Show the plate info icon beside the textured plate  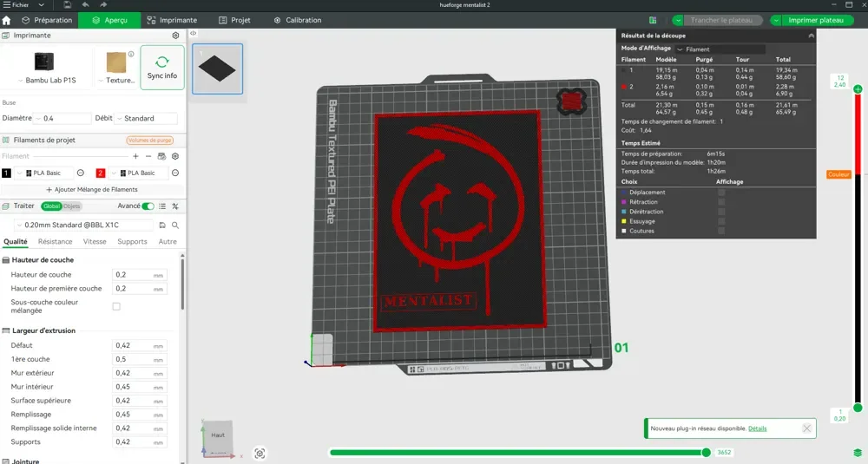pyautogui.click(x=131, y=54)
